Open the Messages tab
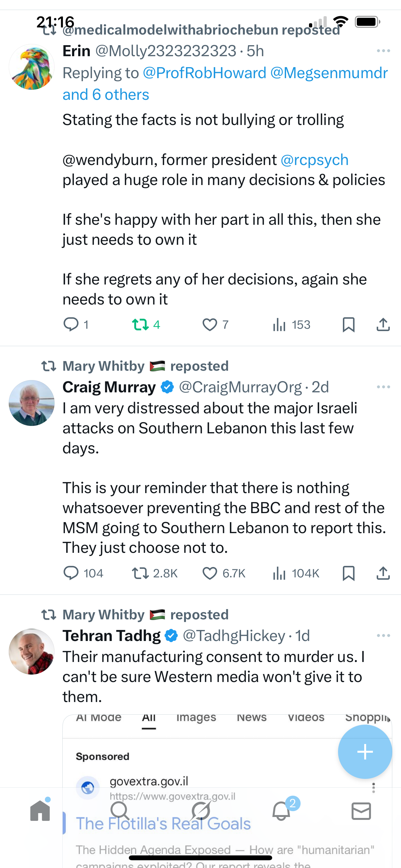The height and width of the screenshot is (868, 401). [361, 811]
